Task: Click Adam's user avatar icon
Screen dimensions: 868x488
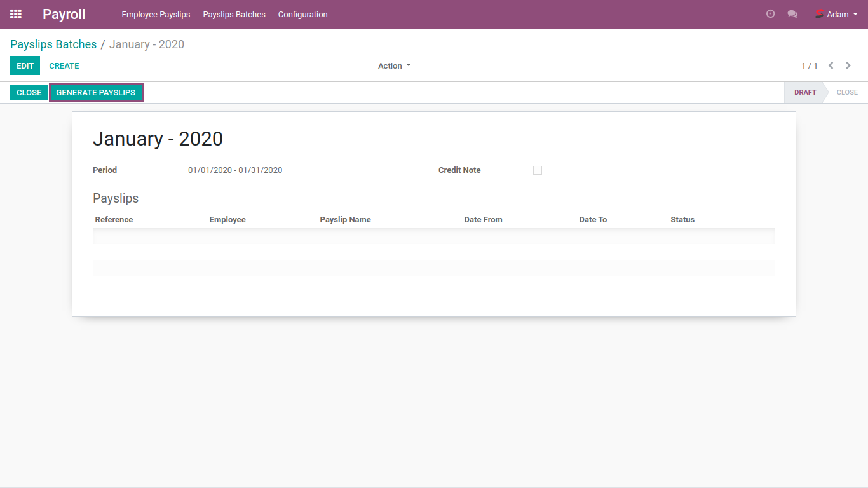Action: click(819, 14)
